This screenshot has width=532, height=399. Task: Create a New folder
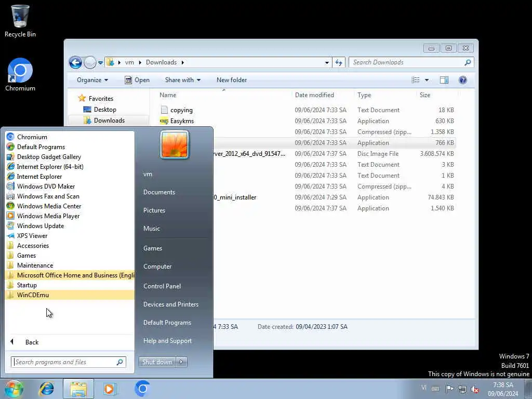click(x=232, y=80)
